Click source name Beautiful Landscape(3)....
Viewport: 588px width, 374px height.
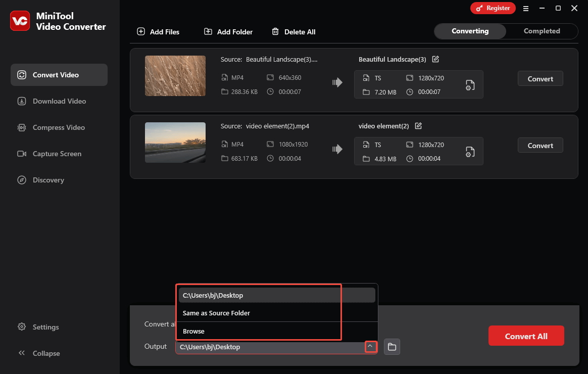click(282, 59)
